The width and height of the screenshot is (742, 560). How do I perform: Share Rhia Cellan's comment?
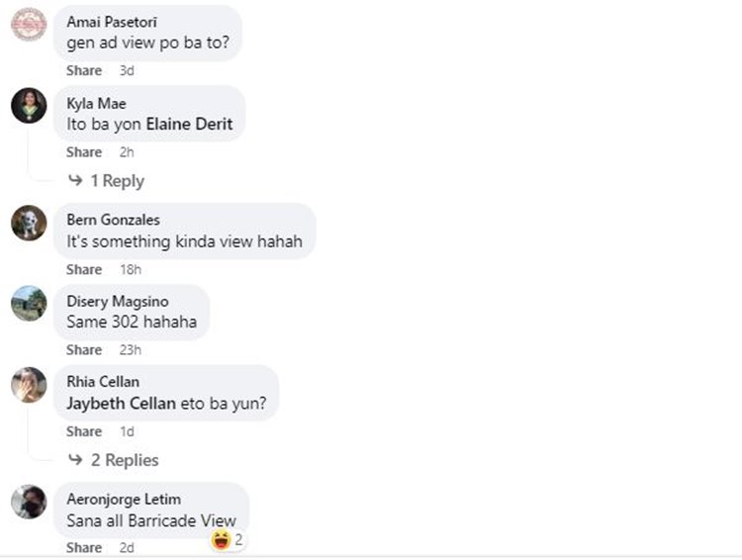pyautogui.click(x=84, y=431)
